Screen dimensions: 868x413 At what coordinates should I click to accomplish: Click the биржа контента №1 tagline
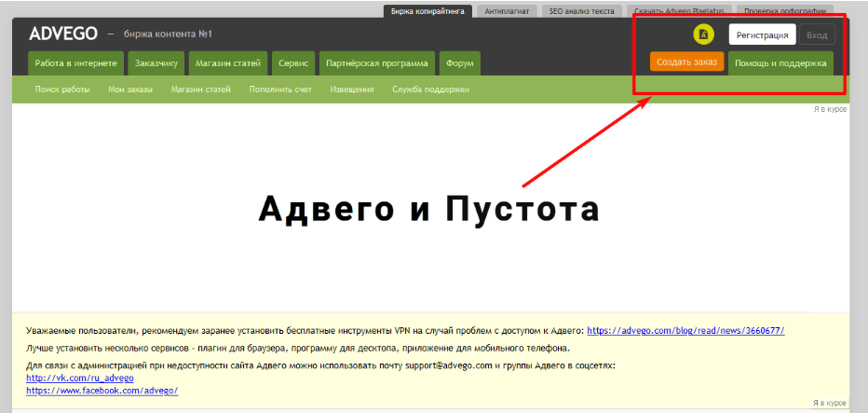(x=169, y=34)
